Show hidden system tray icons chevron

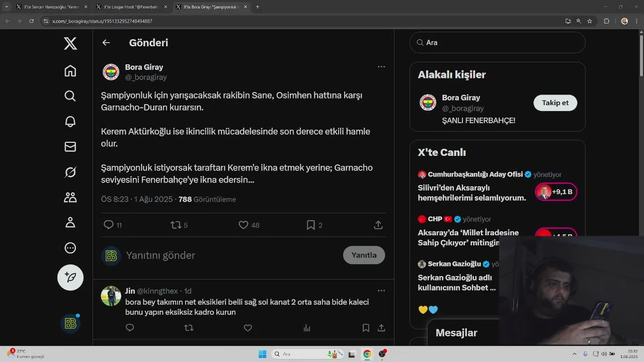575,354
